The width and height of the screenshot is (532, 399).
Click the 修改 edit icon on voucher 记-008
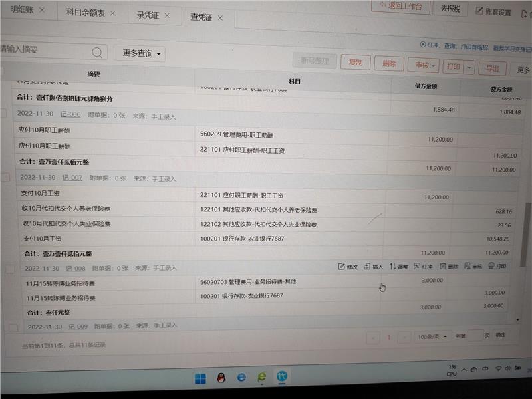(x=342, y=267)
